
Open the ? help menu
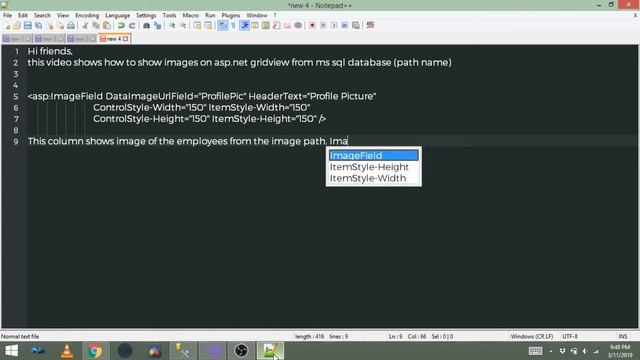pos(275,16)
